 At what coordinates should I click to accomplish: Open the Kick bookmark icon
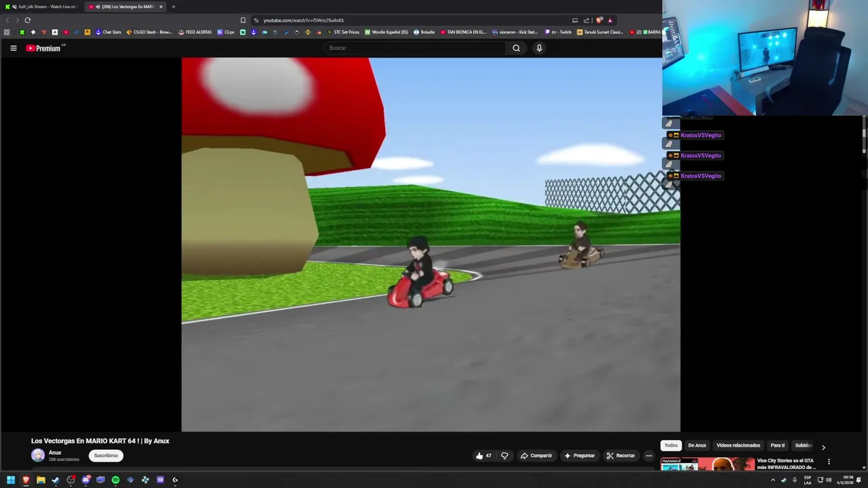click(22, 32)
